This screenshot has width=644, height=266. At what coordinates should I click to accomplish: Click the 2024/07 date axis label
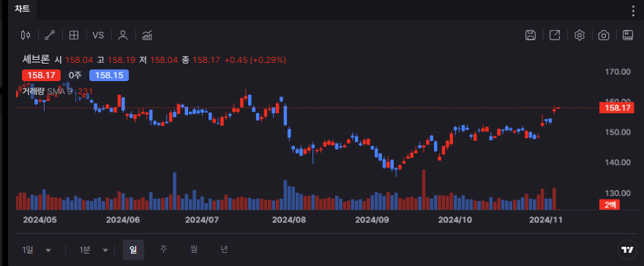tap(202, 220)
